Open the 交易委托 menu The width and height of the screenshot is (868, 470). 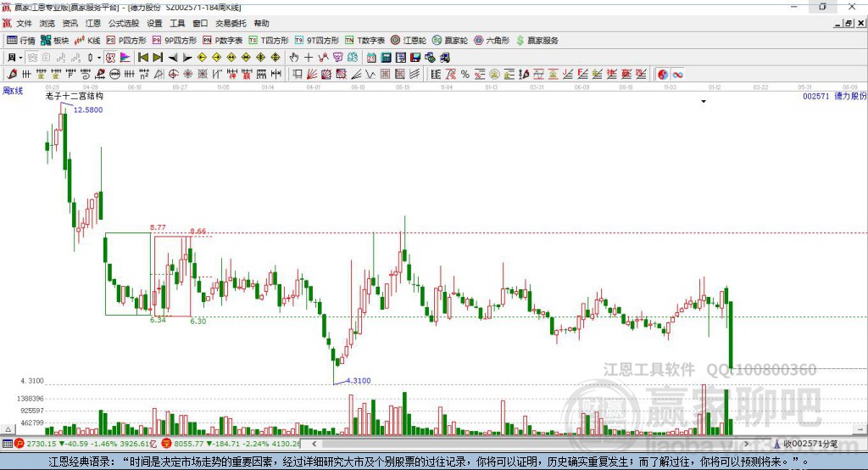[x=231, y=23]
